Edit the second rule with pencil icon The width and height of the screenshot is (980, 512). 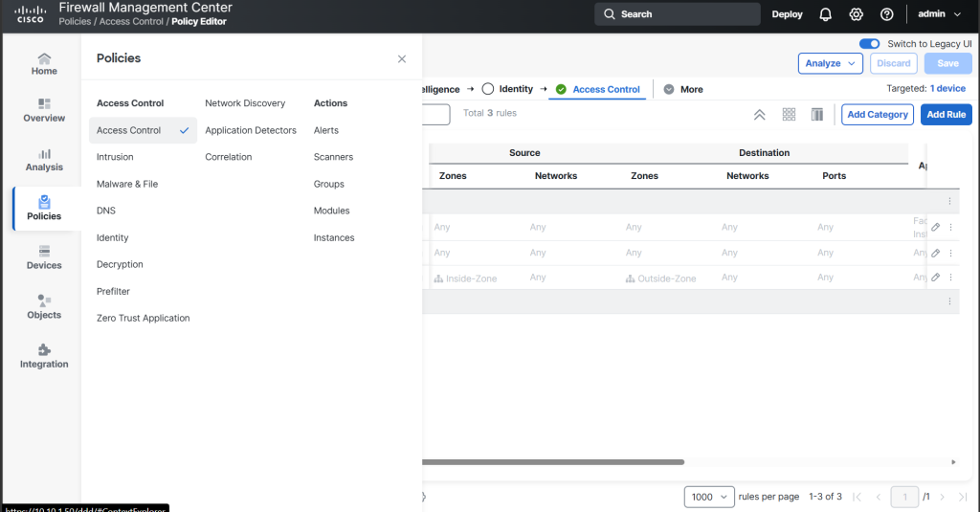936,254
